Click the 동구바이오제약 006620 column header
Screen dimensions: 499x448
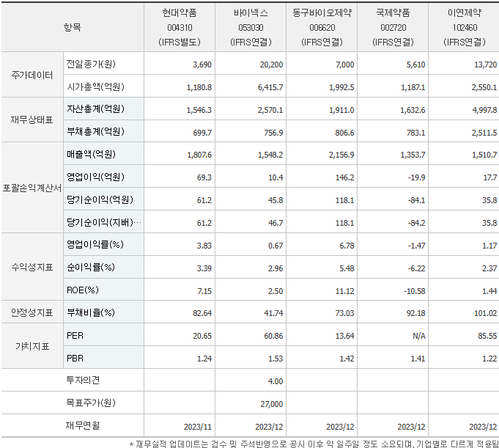(322, 27)
